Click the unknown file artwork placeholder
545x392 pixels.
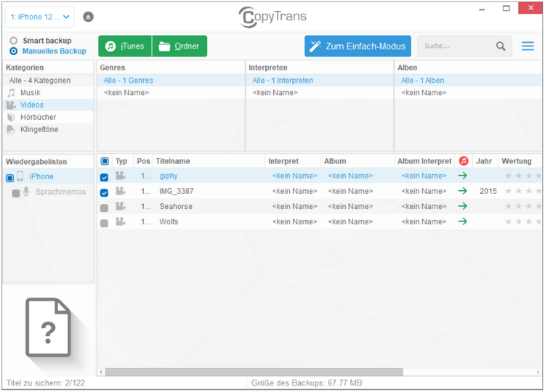click(x=48, y=327)
